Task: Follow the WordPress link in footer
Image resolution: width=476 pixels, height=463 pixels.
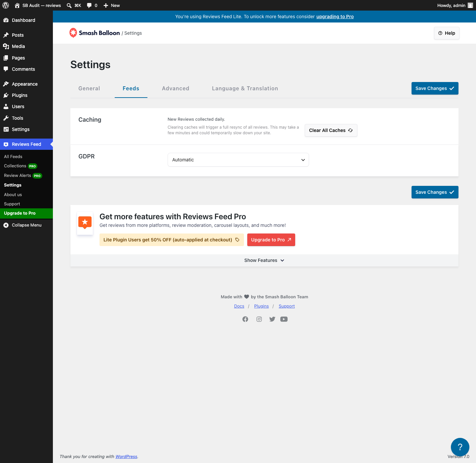Action: (126, 456)
